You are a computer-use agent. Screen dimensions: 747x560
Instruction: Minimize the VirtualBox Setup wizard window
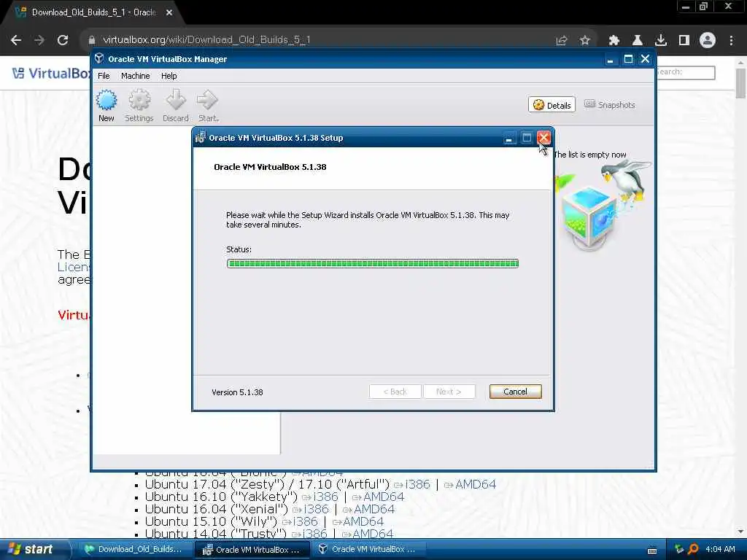pyautogui.click(x=508, y=138)
